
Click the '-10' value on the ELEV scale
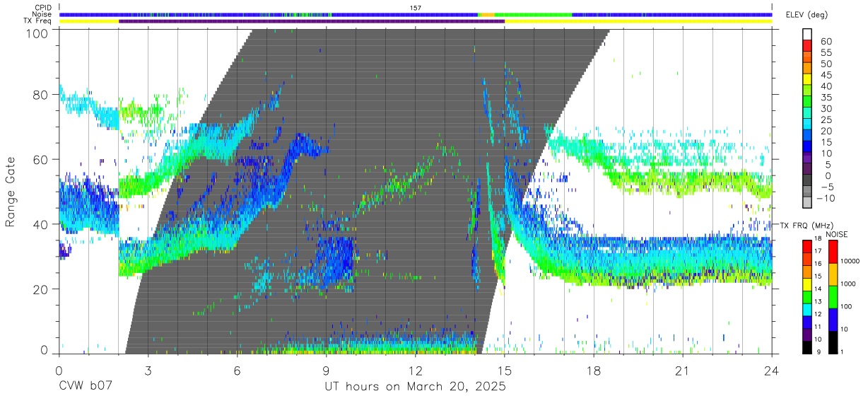pos(825,199)
